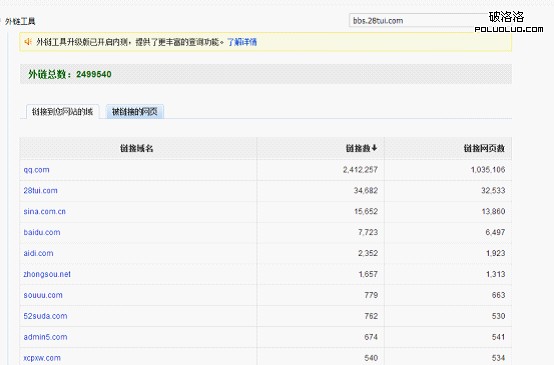Screen dimensions: 554x365
Task: Select link count 762 for 52suda.com
Action: click(371, 316)
